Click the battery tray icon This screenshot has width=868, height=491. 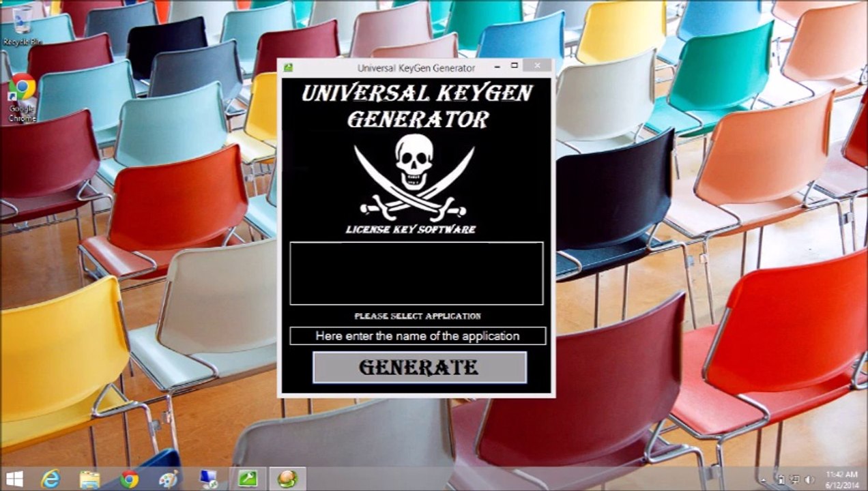[781, 480]
